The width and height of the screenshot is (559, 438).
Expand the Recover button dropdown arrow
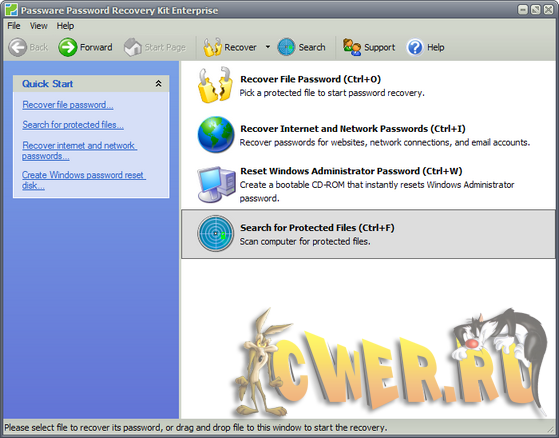268,47
